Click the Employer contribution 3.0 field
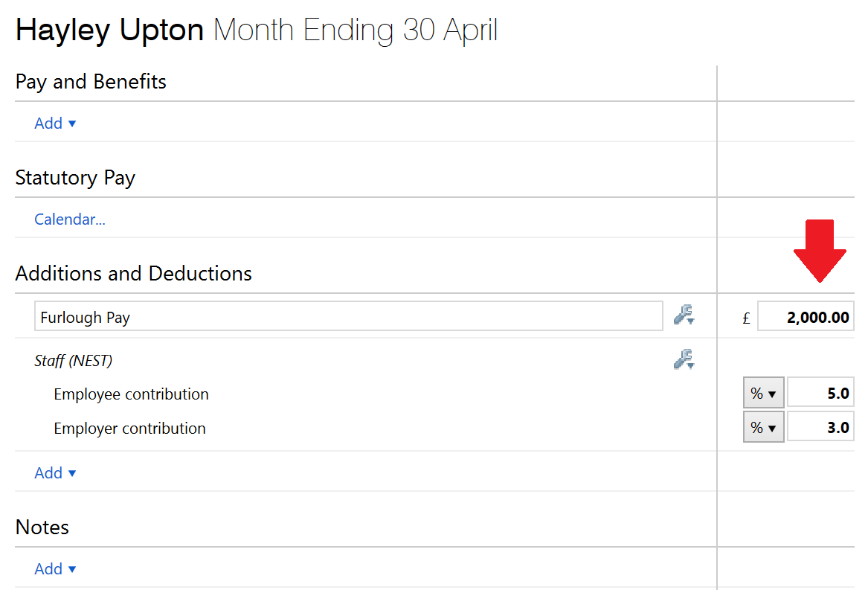This screenshot has width=868, height=590. pos(820,426)
